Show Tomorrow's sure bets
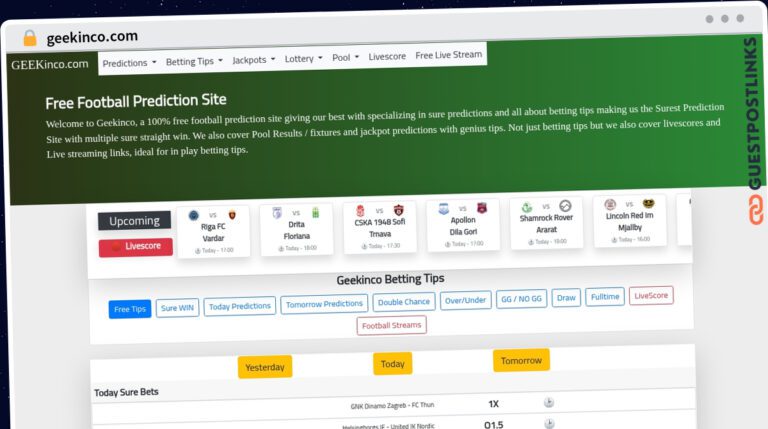 pos(521,360)
